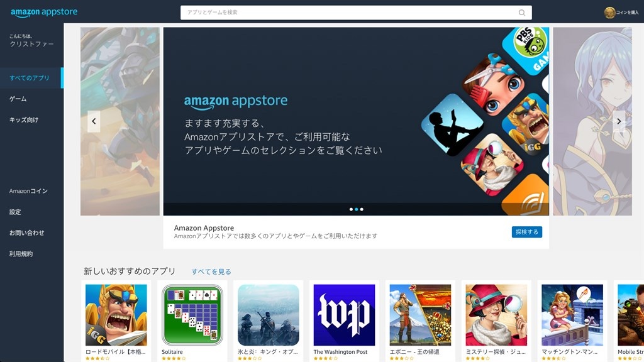
Task: Open Amazonコイン page in sidebar
Action: coord(28,191)
